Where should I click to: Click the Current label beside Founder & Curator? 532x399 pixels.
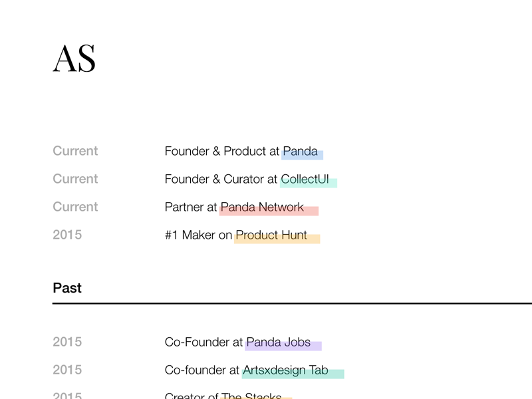click(75, 180)
